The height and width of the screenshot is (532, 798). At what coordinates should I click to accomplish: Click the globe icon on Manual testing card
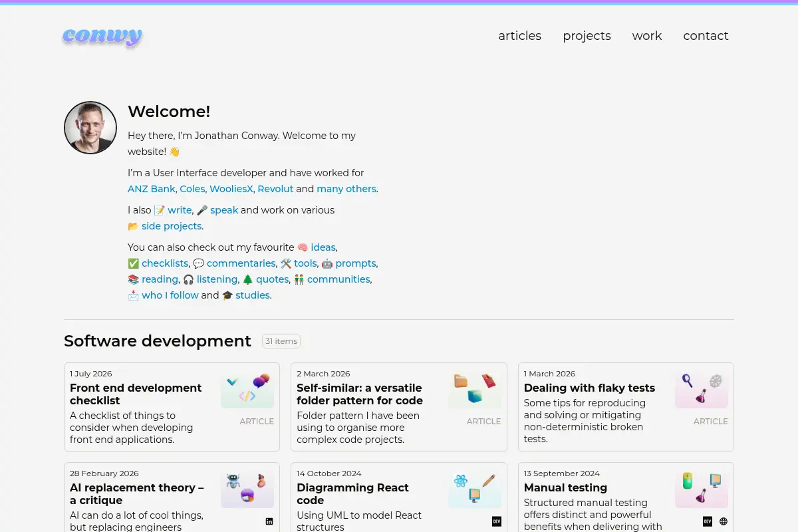724,521
